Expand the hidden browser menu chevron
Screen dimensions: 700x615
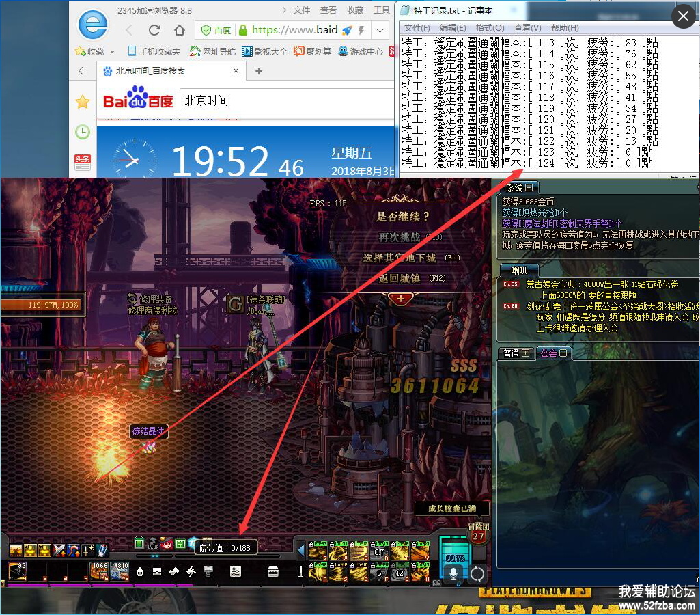tap(284, 10)
